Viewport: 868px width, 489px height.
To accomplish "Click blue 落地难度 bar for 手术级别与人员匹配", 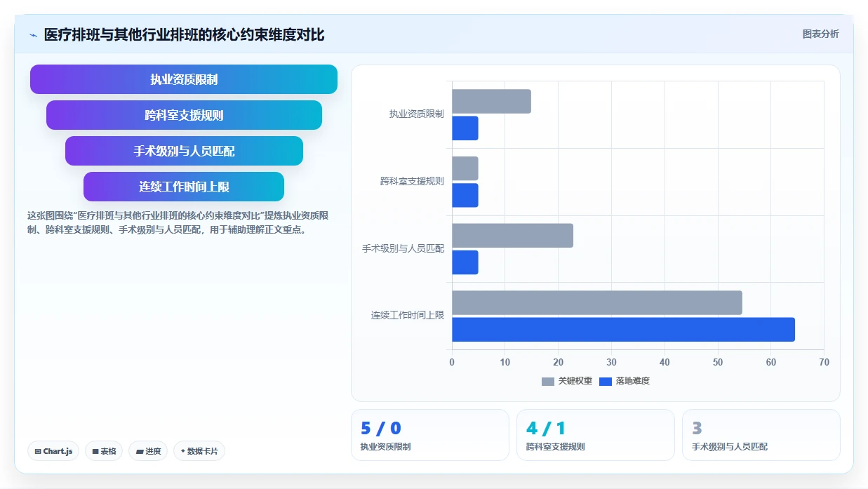I will 465,262.
